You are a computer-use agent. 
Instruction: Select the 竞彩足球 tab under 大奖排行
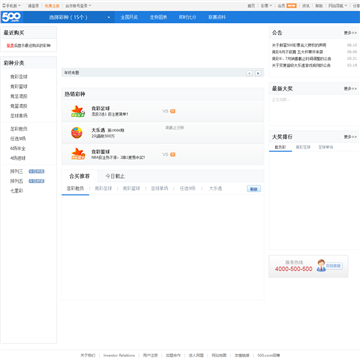click(x=303, y=147)
